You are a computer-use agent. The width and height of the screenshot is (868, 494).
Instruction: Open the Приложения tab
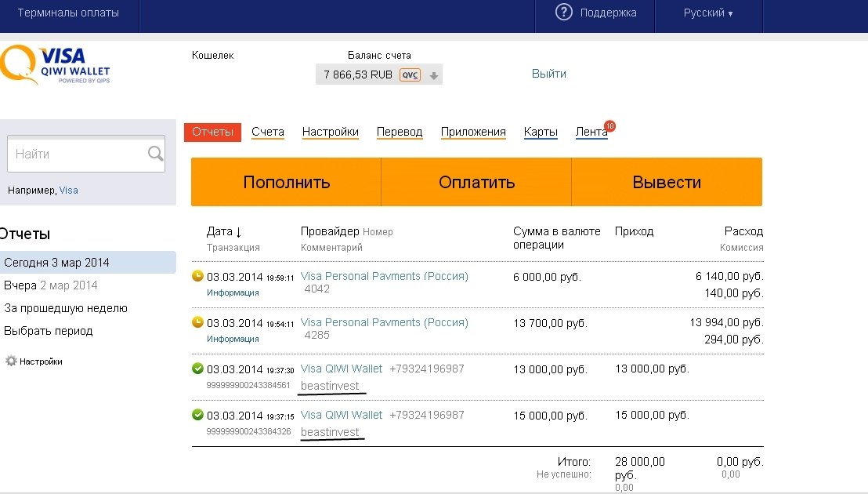coord(473,132)
